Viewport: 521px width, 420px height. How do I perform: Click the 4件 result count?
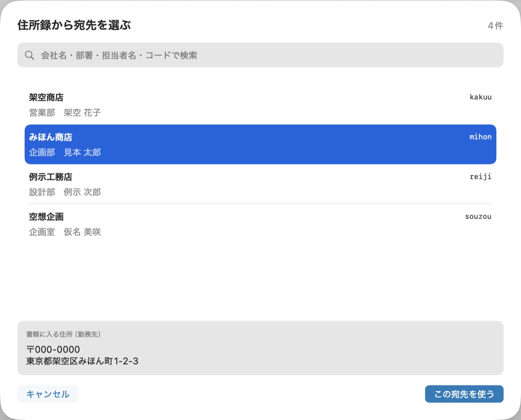[495, 26]
